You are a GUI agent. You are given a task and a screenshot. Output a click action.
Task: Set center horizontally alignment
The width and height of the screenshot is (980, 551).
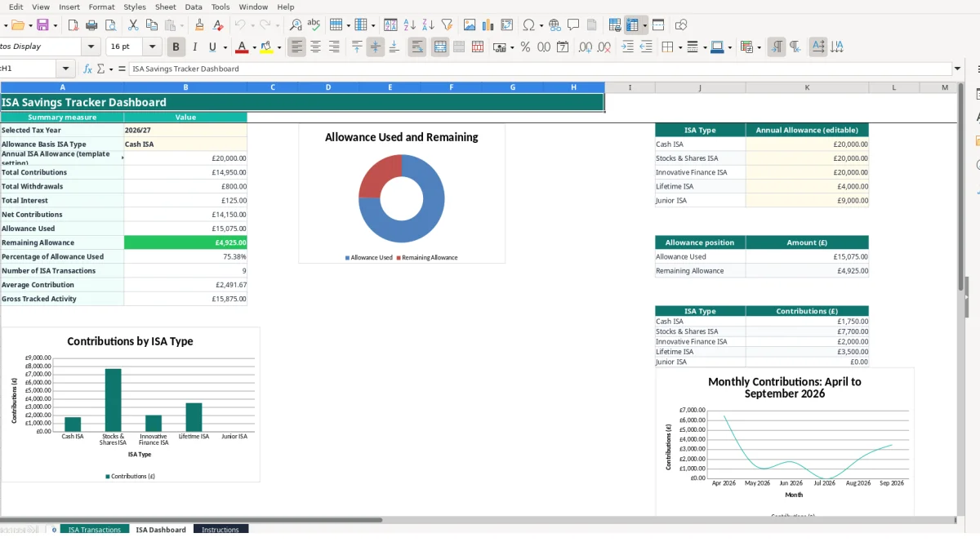click(315, 47)
